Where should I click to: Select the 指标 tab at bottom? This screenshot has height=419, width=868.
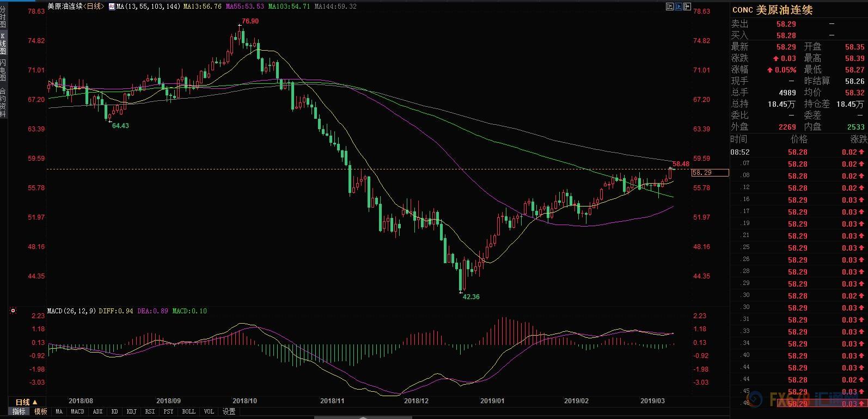tap(20, 411)
